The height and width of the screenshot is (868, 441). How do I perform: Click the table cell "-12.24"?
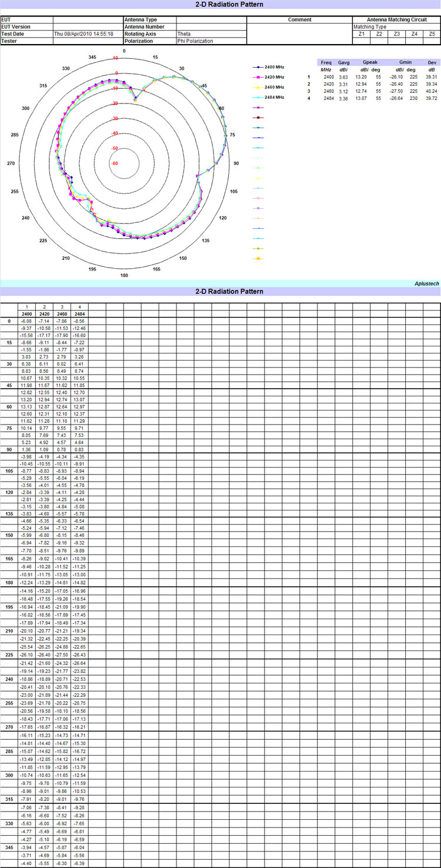click(x=26, y=583)
